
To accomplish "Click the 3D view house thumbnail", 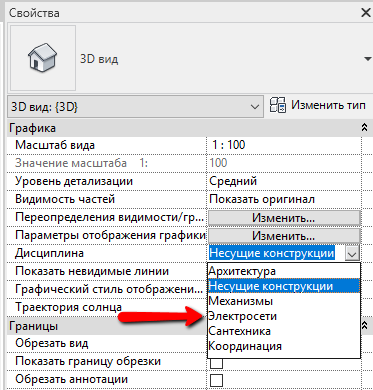I will (x=43, y=58).
